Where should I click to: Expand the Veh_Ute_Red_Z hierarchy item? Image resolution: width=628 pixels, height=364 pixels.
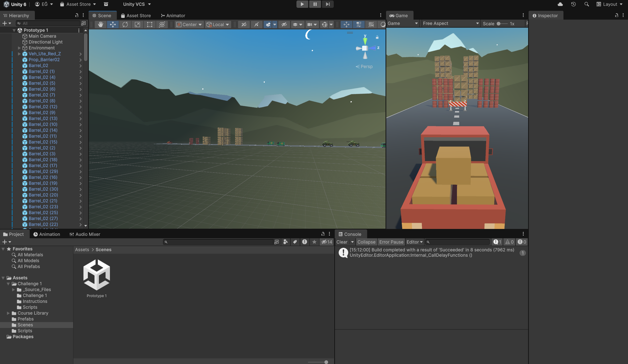[x=19, y=54]
